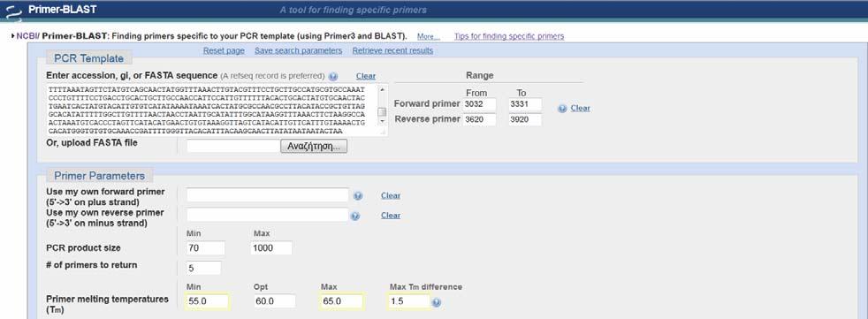Clear the primer Range fields
868x319 pixels.
pos(580,108)
